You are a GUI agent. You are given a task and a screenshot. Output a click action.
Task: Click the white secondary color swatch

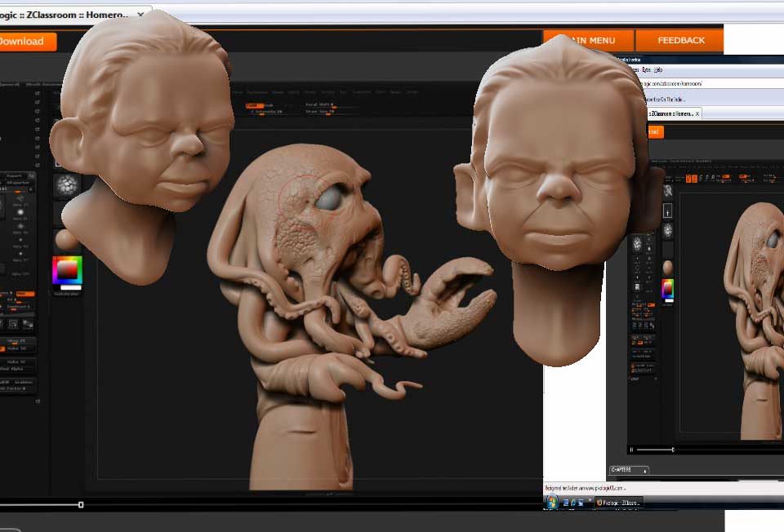point(70,288)
